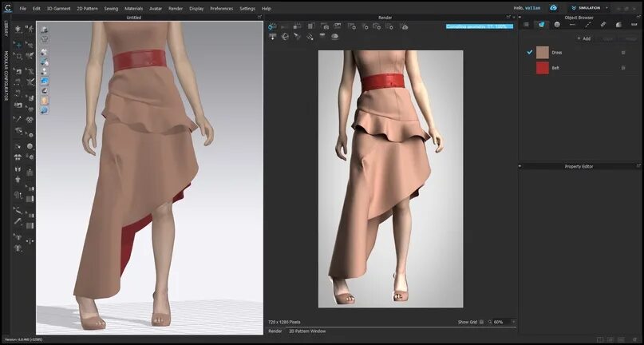Select the scene list icon in Object Browser
Image resolution: width=644 pixels, height=345 pixels.
(x=526, y=25)
